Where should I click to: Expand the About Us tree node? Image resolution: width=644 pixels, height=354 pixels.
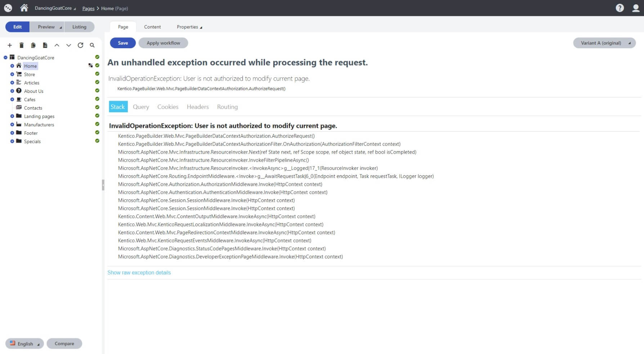[12, 91]
